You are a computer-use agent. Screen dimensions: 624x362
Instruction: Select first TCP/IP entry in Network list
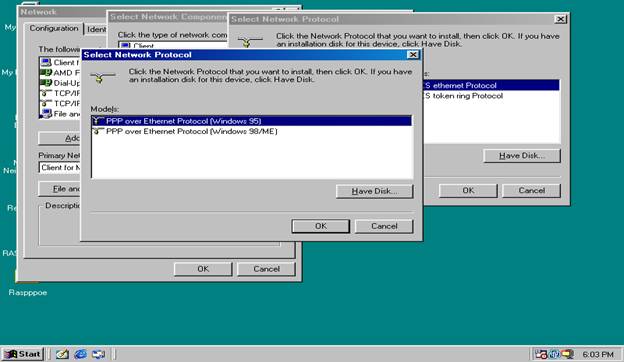click(60, 93)
